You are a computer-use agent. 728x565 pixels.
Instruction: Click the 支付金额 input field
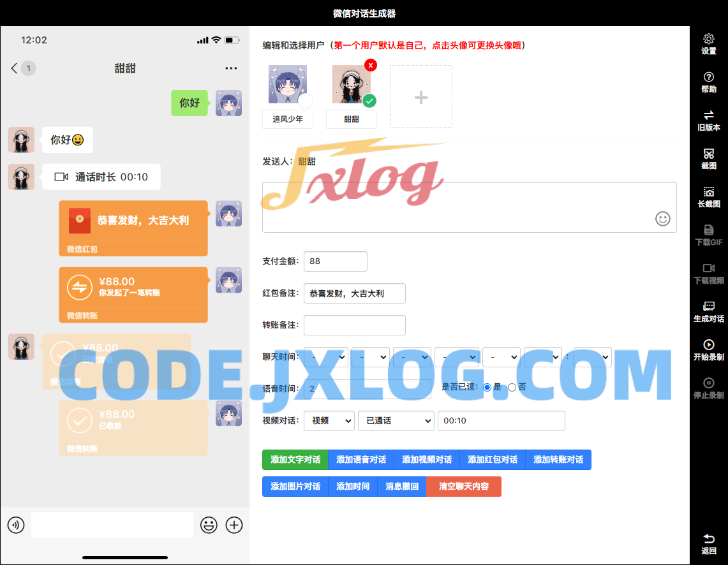(336, 261)
